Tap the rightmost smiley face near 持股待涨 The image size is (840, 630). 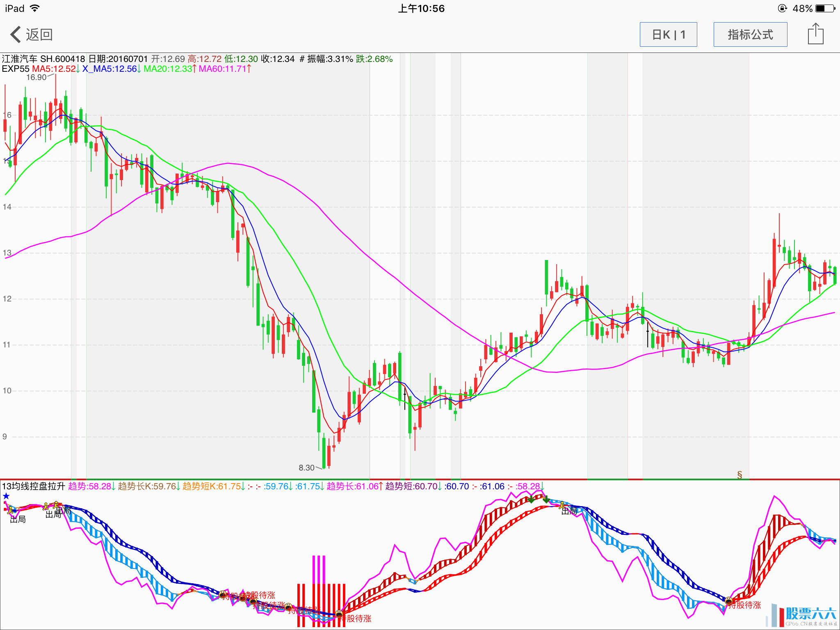[x=728, y=601]
